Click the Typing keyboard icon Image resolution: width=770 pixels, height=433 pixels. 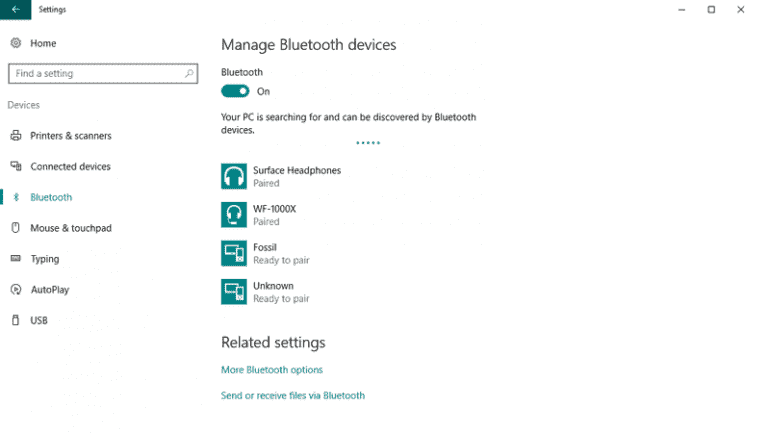pyautogui.click(x=16, y=258)
